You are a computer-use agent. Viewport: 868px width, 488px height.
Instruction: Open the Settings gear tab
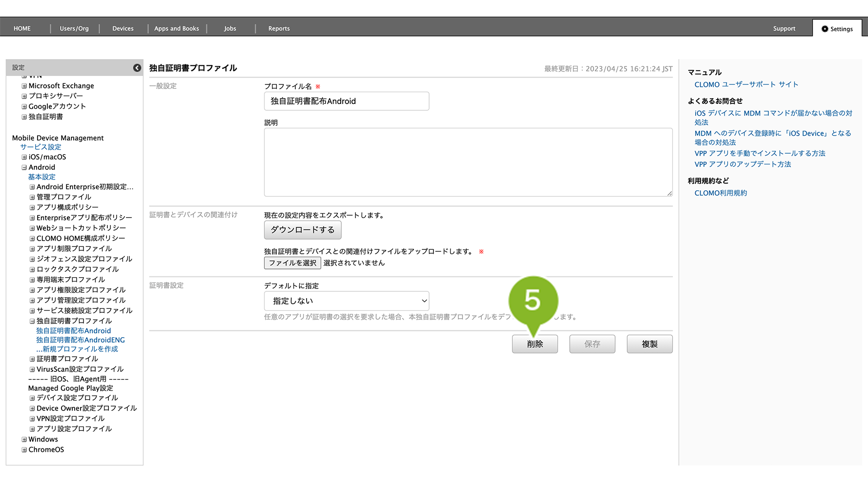tap(837, 29)
